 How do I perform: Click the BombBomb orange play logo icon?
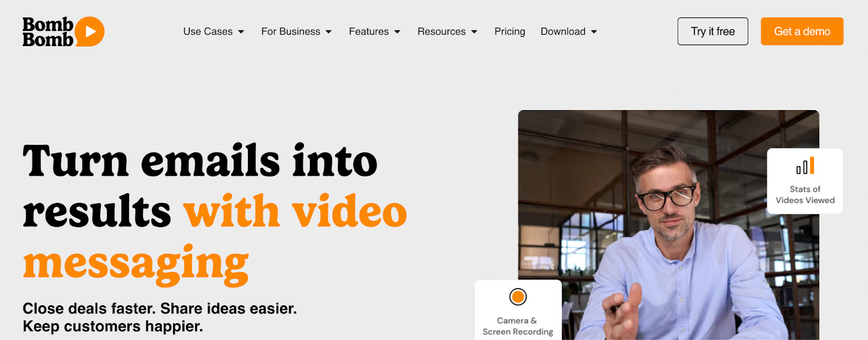(x=90, y=31)
